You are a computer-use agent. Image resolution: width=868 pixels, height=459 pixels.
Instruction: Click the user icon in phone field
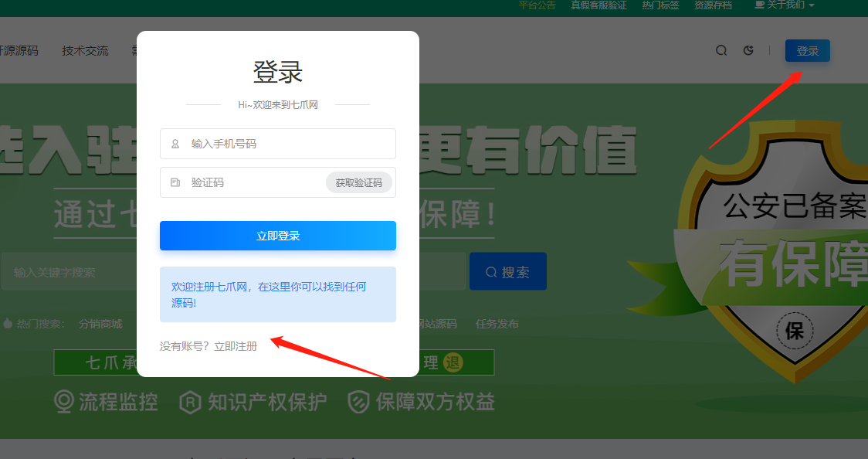click(x=175, y=144)
